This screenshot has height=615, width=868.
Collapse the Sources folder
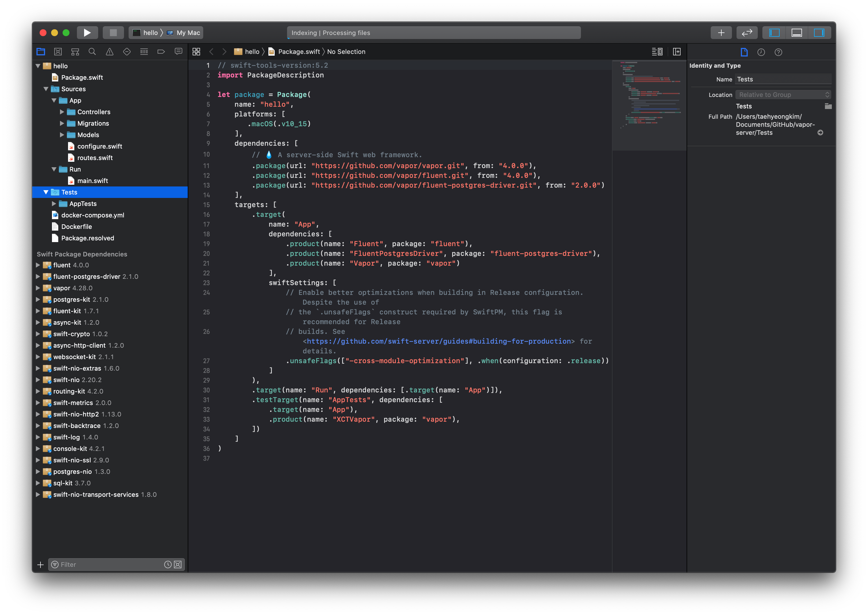(46, 89)
